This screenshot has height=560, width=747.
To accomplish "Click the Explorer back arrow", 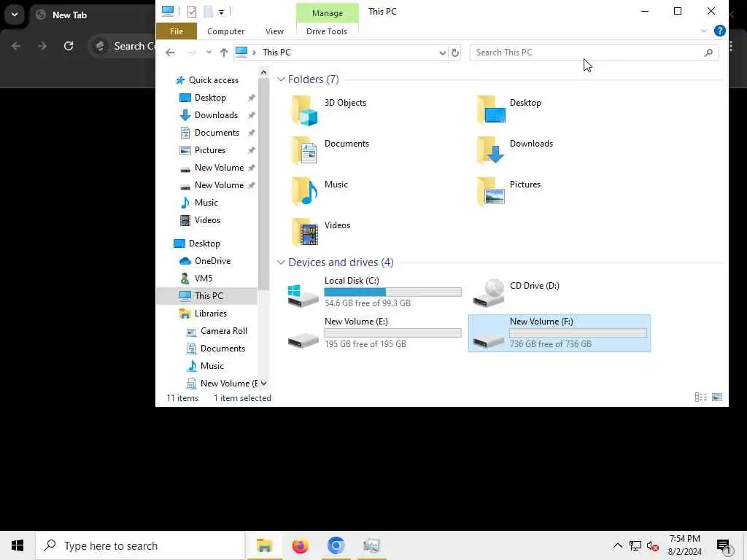I will tap(170, 52).
